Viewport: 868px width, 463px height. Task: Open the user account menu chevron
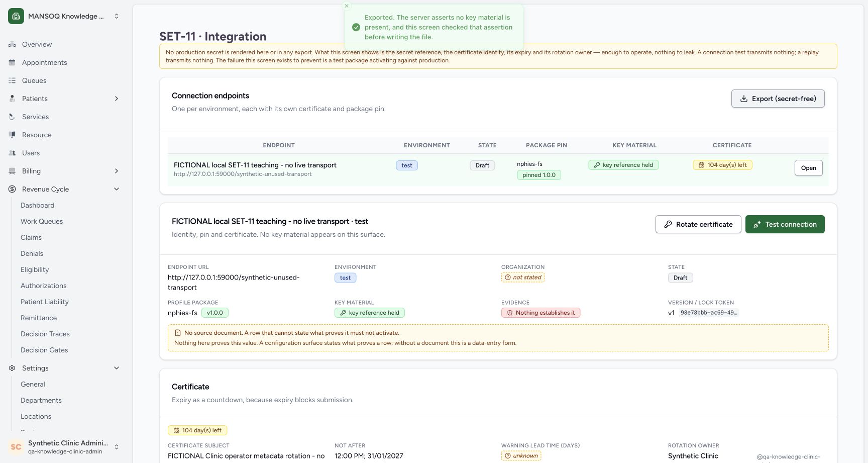point(117,447)
